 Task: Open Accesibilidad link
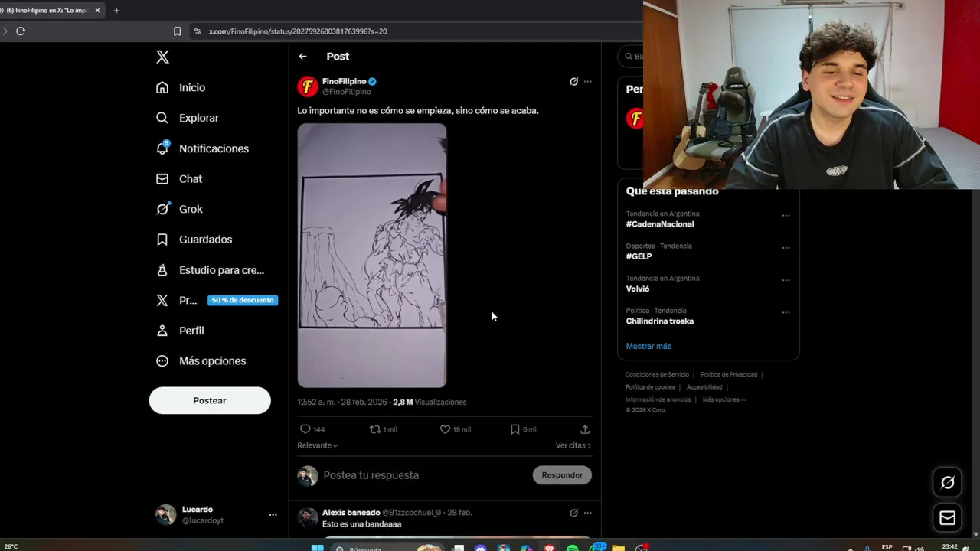coord(704,387)
